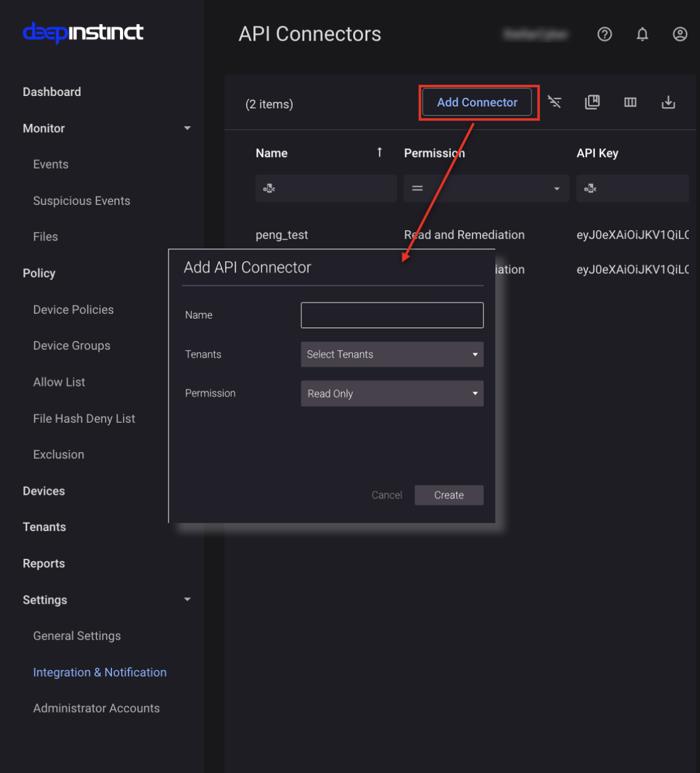Focus the connector Name input field
Viewport: 700px width, 773px height.
392,315
